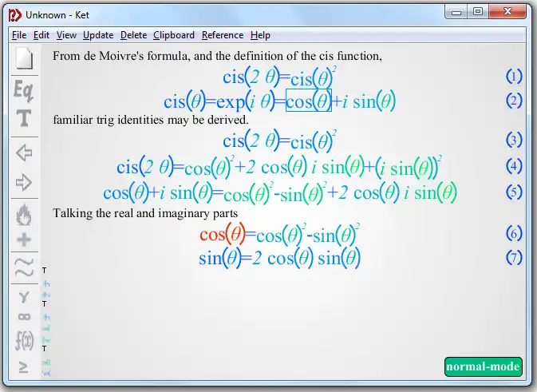Click the i sin(θ) term ending equation 2

click(369, 101)
